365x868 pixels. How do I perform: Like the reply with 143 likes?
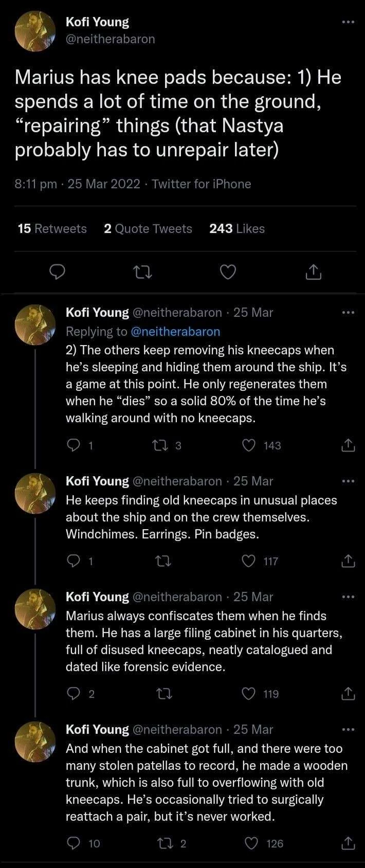pyautogui.click(x=249, y=446)
